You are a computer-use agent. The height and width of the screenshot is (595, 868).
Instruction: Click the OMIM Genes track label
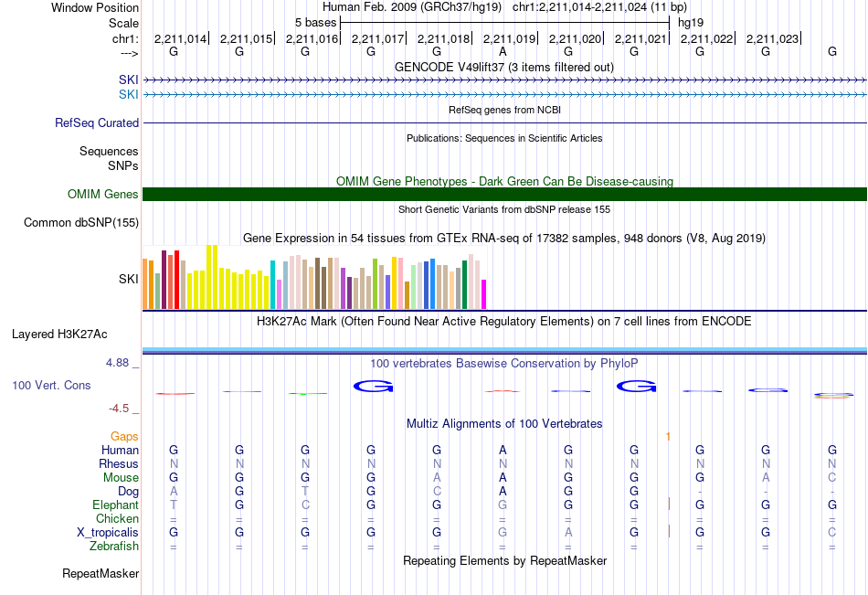click(x=102, y=194)
